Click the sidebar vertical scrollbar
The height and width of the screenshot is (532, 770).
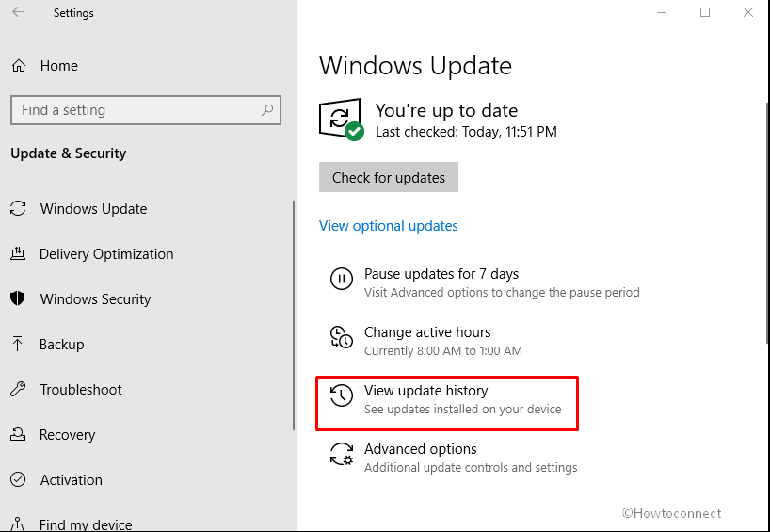coord(294,315)
